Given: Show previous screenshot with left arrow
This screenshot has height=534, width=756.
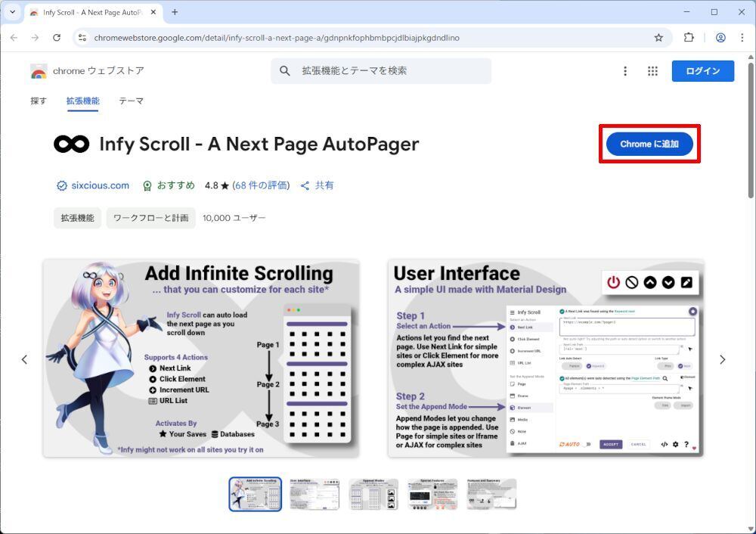Looking at the screenshot, I should pos(24,359).
